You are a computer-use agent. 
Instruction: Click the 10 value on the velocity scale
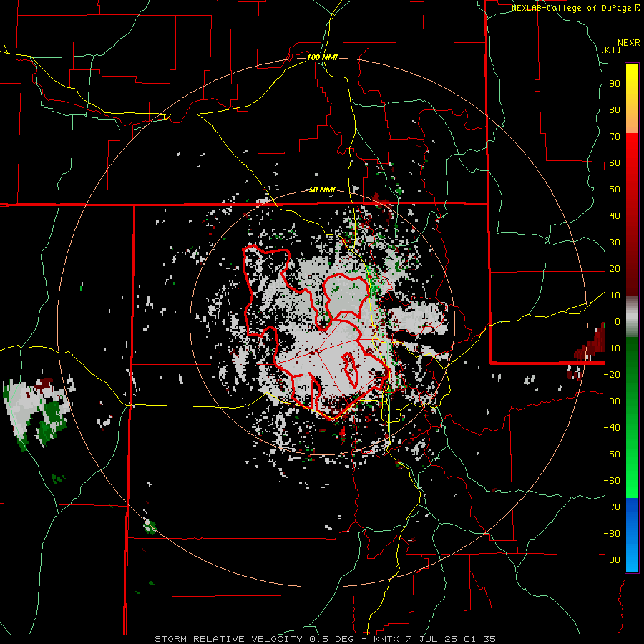(615, 296)
